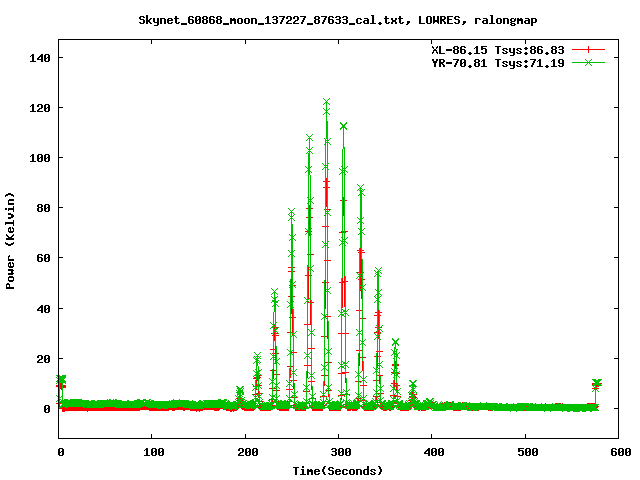
Task: Click y-axis tick label 140
Action: 40,58
